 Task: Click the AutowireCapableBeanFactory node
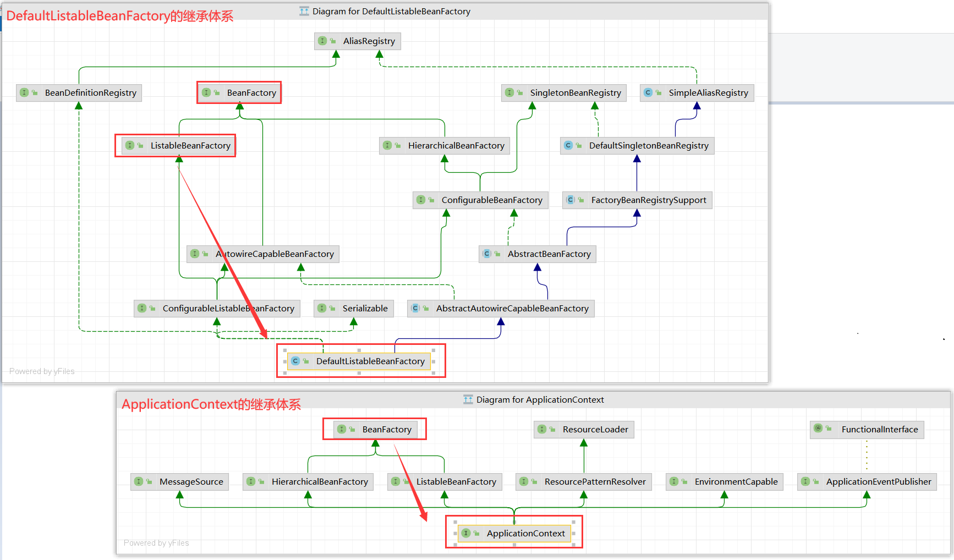click(263, 254)
